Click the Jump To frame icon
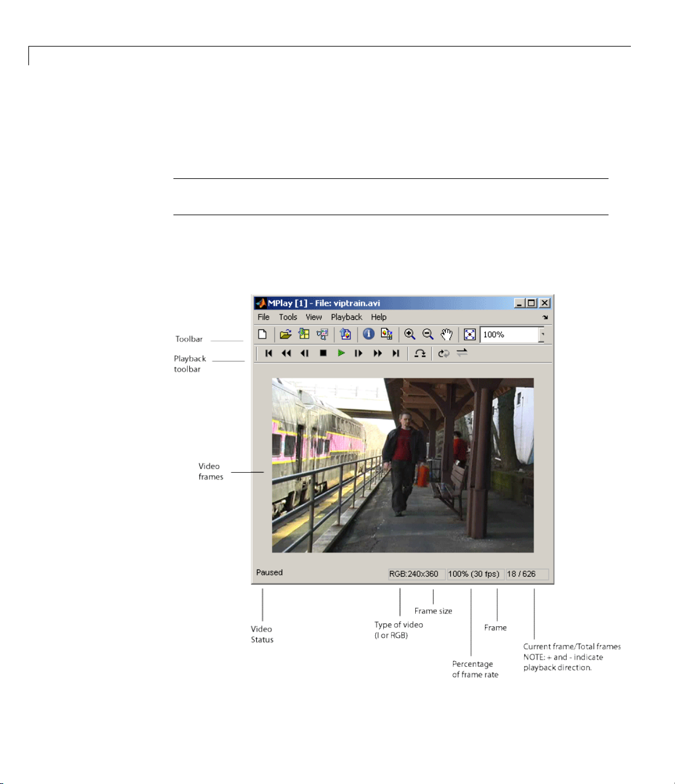675x784 pixels. (420, 354)
